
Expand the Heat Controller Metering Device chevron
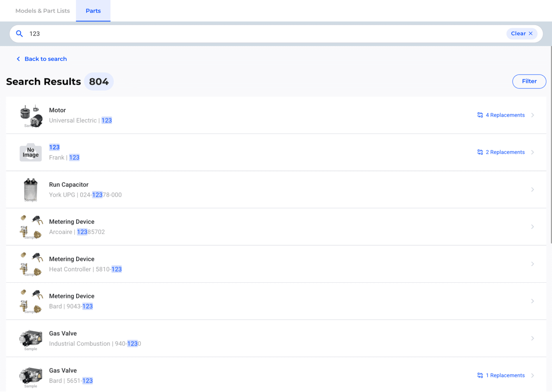pyautogui.click(x=532, y=264)
